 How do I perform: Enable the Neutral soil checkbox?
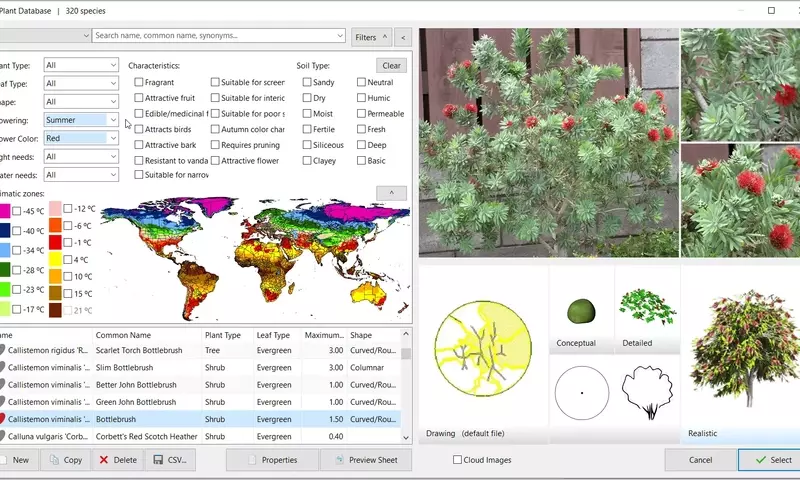pos(362,82)
